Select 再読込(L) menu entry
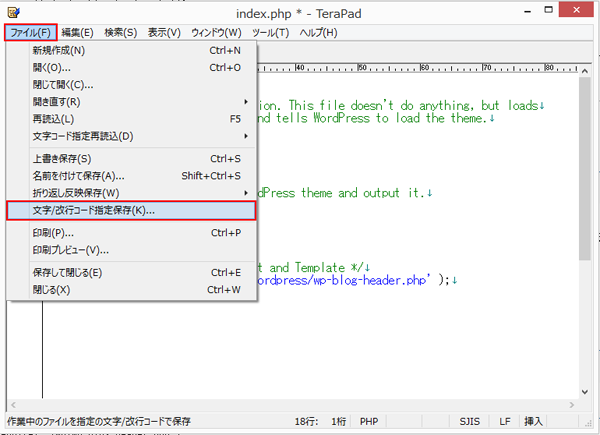This screenshot has height=435, width=600. [x=131, y=119]
